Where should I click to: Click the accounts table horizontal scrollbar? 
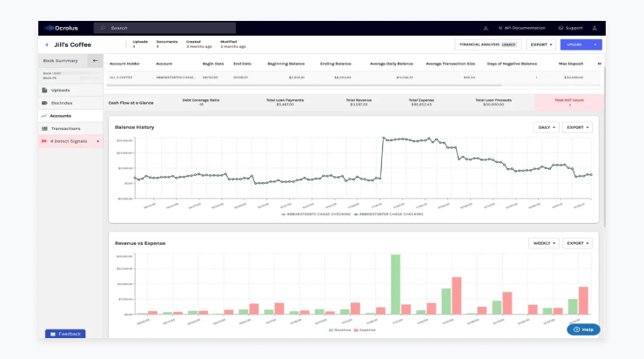pos(304,85)
